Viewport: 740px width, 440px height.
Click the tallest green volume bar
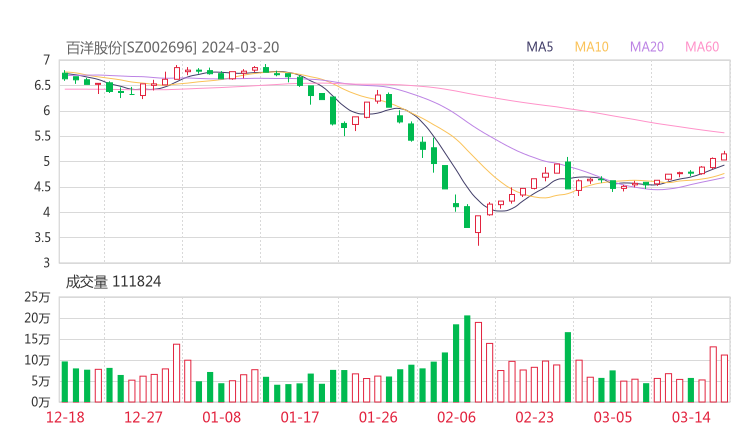click(467, 358)
